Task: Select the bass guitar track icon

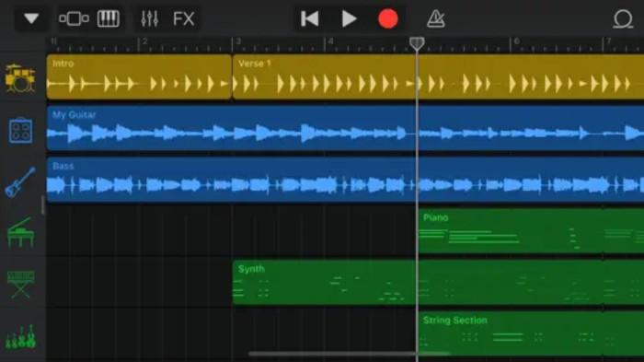Action: 20,182
